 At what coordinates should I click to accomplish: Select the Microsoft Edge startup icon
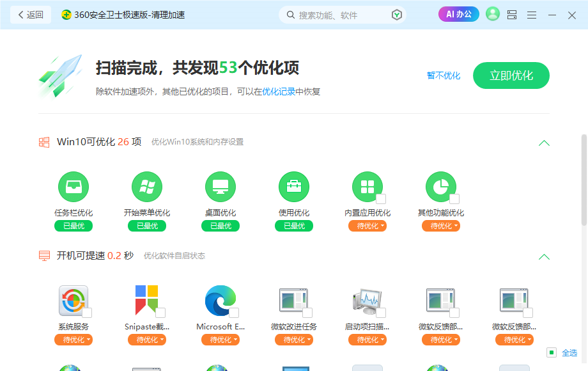coord(220,301)
